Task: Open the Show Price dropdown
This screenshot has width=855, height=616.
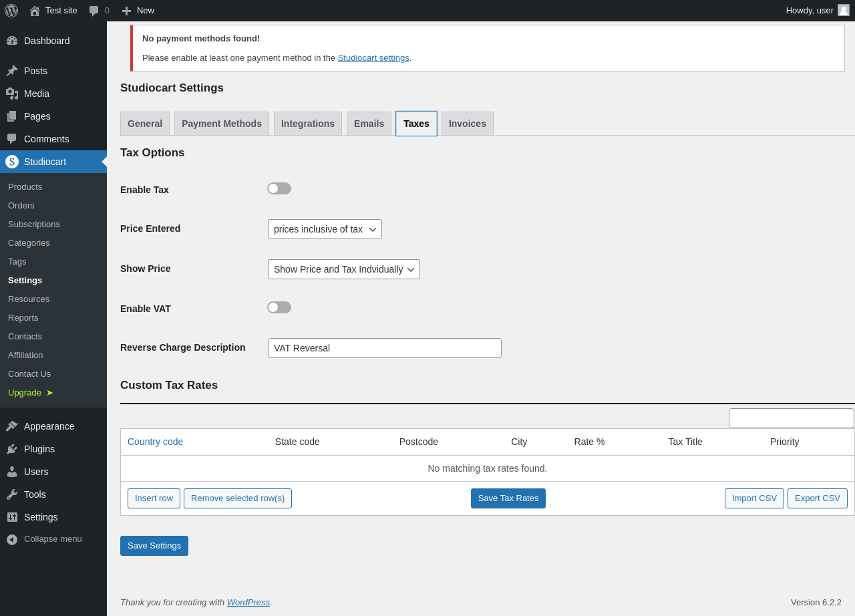Action: 344,269
